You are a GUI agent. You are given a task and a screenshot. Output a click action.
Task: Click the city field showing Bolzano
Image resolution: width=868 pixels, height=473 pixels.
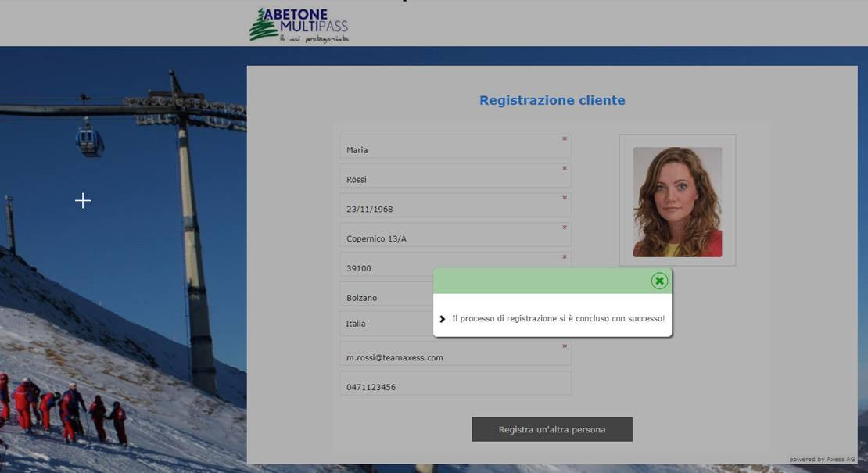pos(386,298)
